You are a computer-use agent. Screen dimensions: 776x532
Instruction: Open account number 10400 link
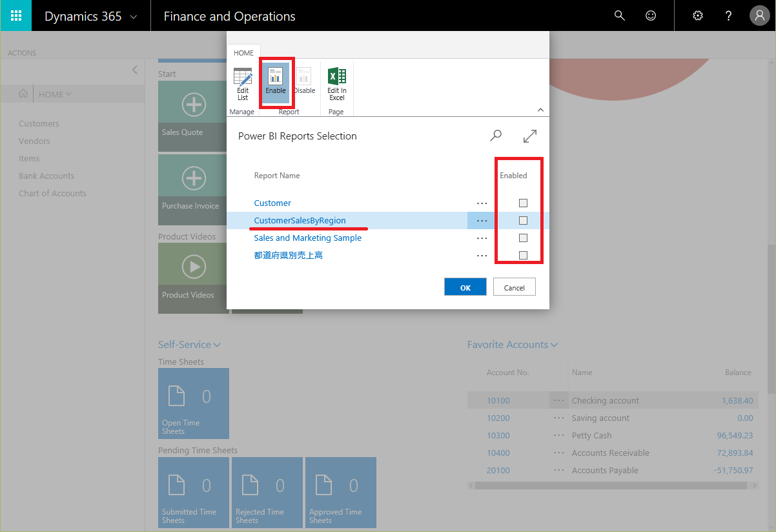point(498,453)
